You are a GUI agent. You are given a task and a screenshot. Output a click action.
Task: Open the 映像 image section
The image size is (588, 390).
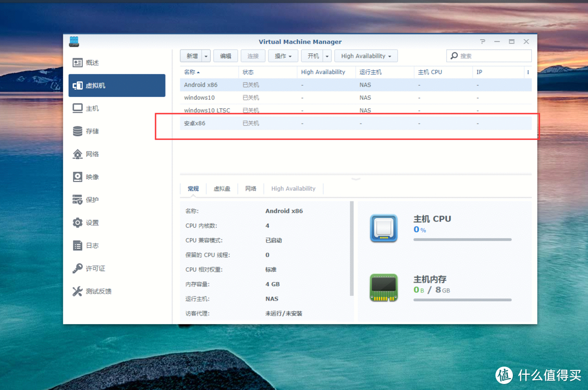click(x=117, y=177)
